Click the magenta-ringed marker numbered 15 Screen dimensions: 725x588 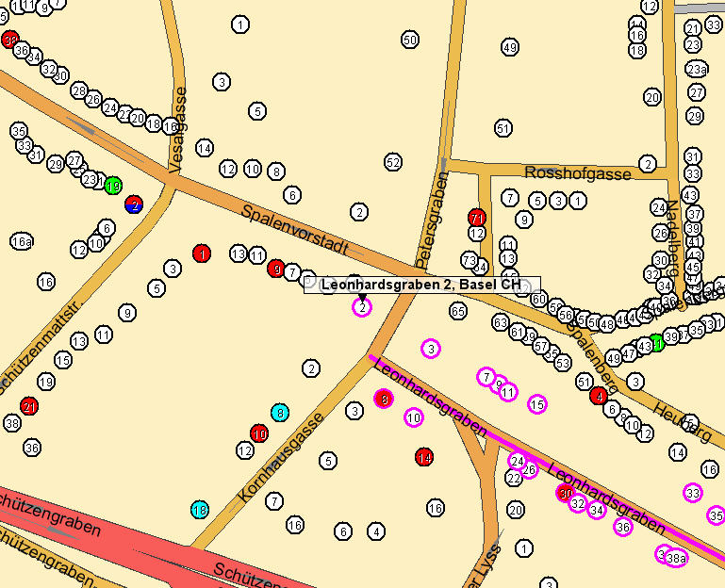537,404
